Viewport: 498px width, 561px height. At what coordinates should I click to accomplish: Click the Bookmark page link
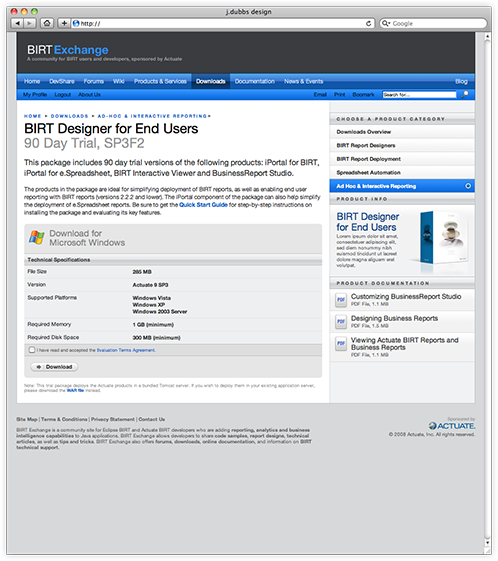click(x=363, y=94)
